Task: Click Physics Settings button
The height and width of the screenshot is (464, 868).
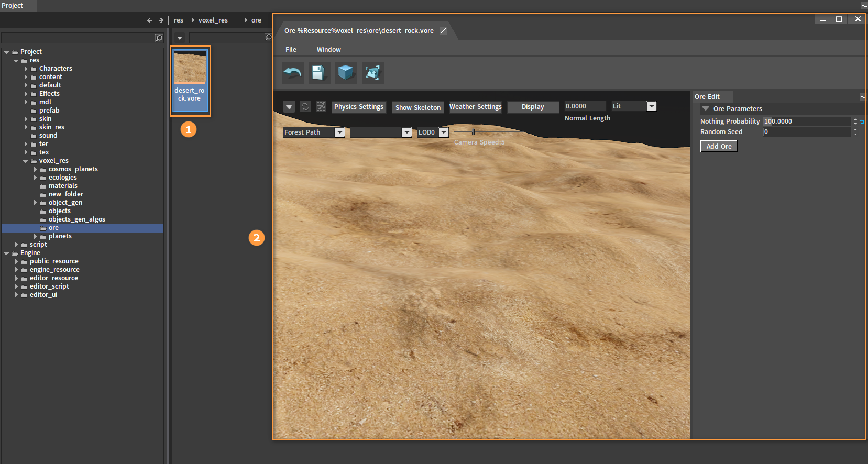Action: (x=359, y=107)
